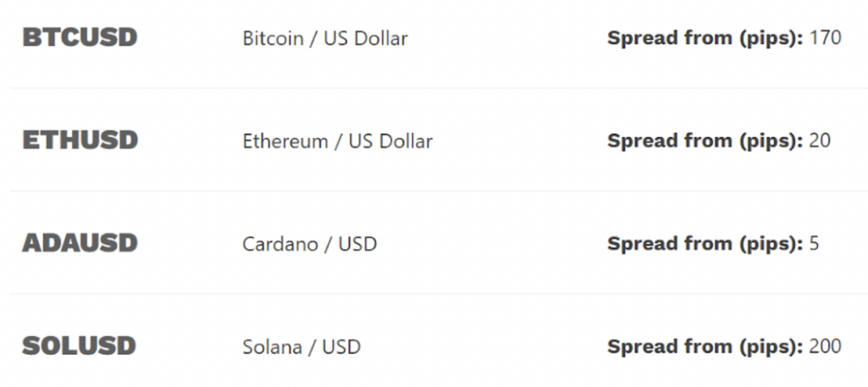Click the ETHUSD 'Spread from (pips)' label

coord(705,141)
